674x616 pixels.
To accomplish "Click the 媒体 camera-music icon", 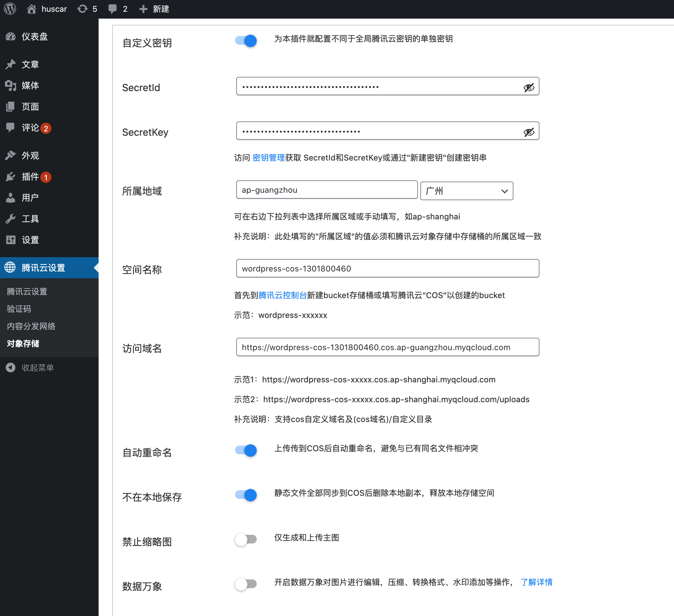I will tap(11, 86).
